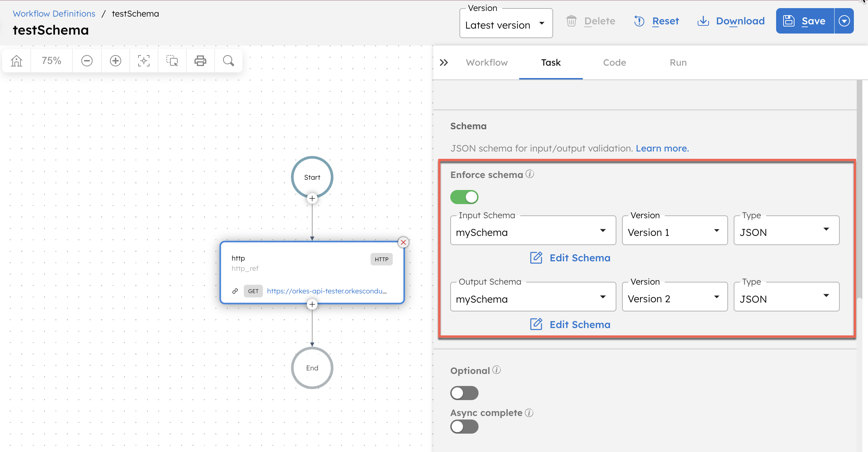
Task: Enable the Optional toggle
Action: 464,393
